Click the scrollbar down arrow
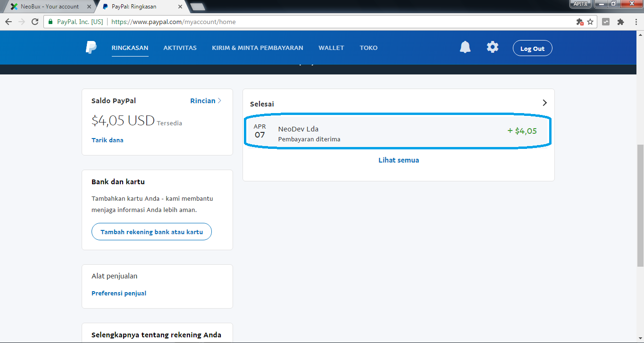This screenshot has height=343, width=644. tap(640, 339)
